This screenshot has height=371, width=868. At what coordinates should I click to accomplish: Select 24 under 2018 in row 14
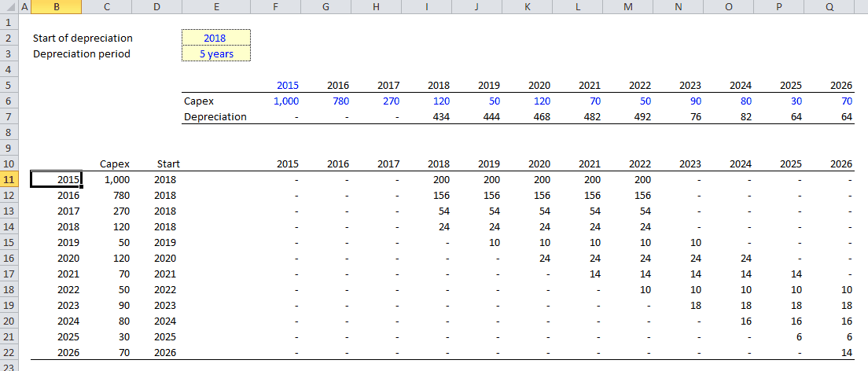click(x=444, y=226)
